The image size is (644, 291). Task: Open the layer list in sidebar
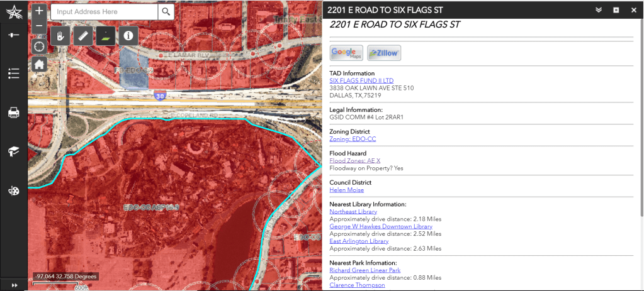tap(13, 74)
